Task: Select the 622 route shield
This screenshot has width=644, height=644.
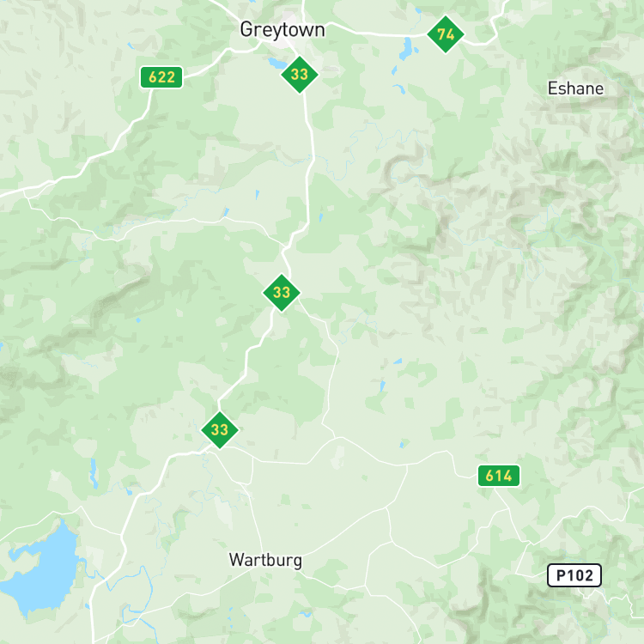Action: [161, 77]
